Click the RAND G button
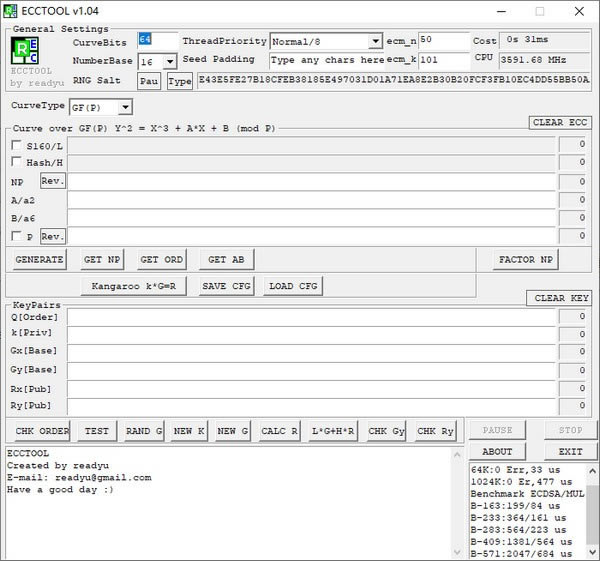This screenshot has width=600, height=561. click(x=143, y=431)
